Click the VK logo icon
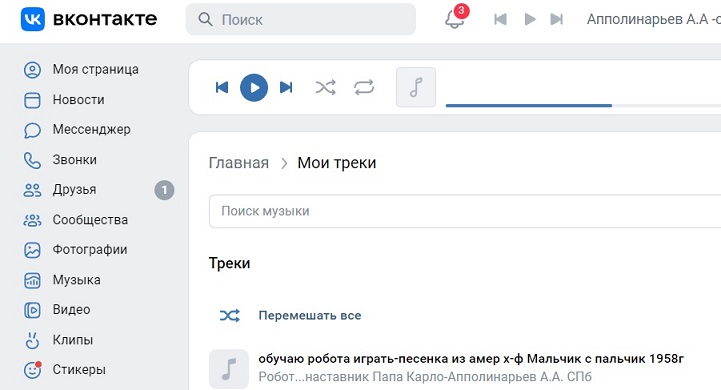721x390 pixels. tap(33, 19)
